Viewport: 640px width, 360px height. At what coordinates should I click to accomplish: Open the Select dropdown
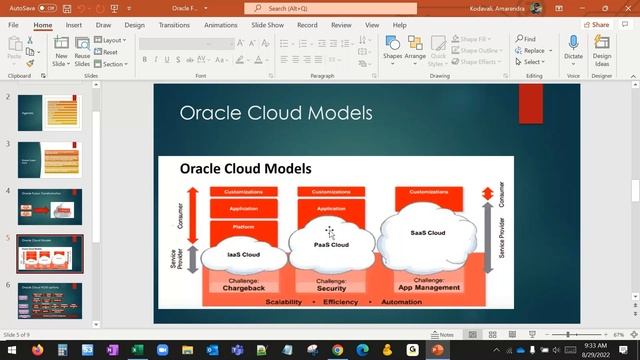530,62
